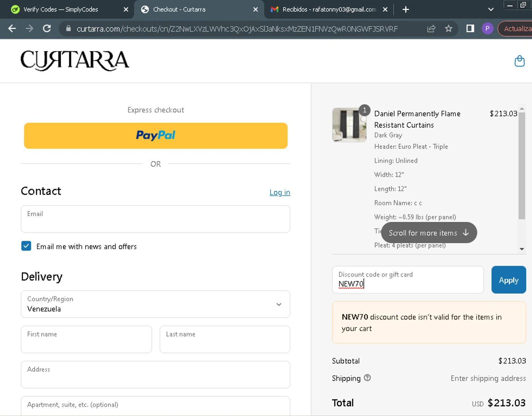The height and width of the screenshot is (416, 532).
Task: Click the Contact section heading
Action: [x=41, y=191]
